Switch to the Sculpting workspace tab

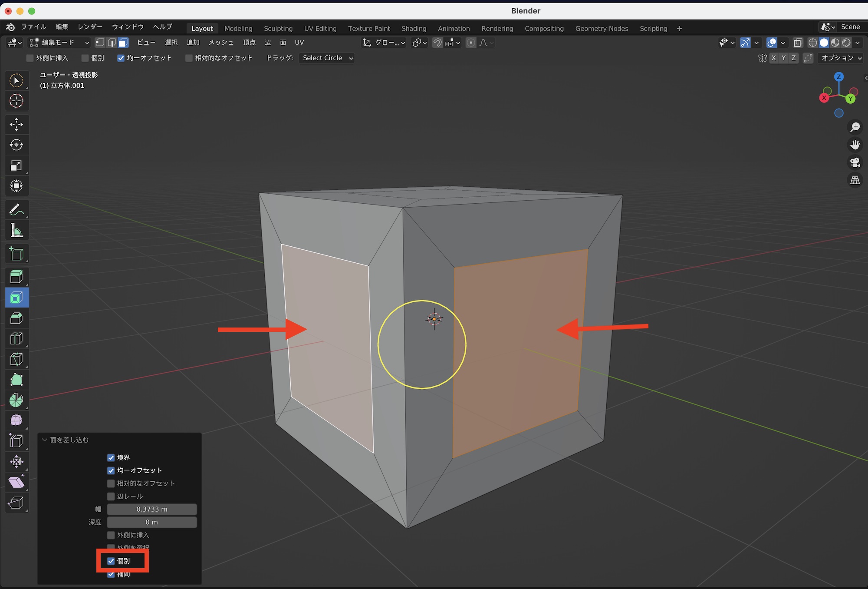(x=278, y=29)
